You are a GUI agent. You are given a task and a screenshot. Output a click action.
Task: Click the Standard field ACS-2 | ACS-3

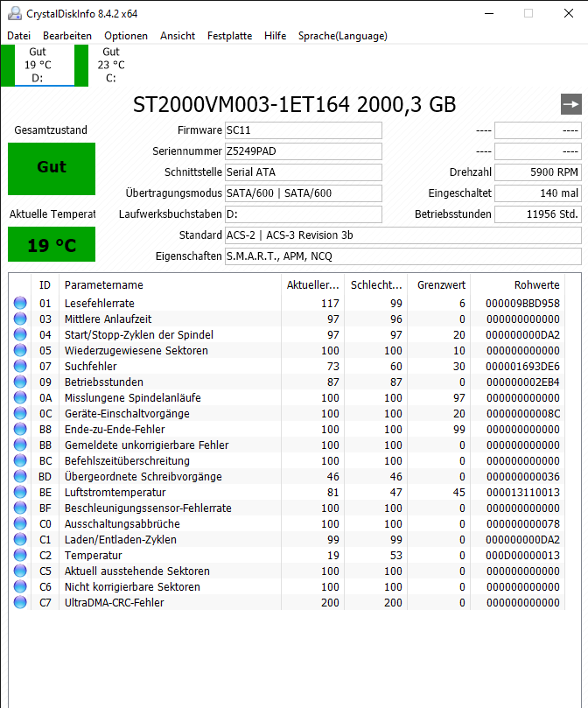[x=403, y=235]
